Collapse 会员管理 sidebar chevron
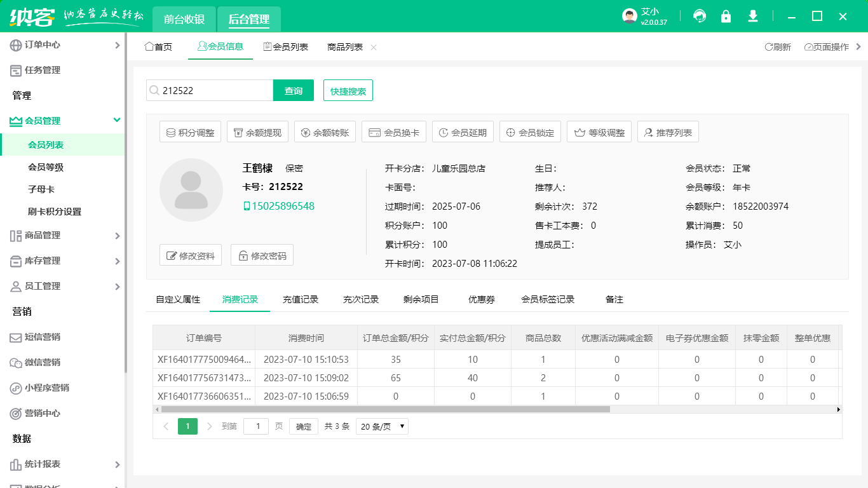868x488 pixels. (x=117, y=120)
